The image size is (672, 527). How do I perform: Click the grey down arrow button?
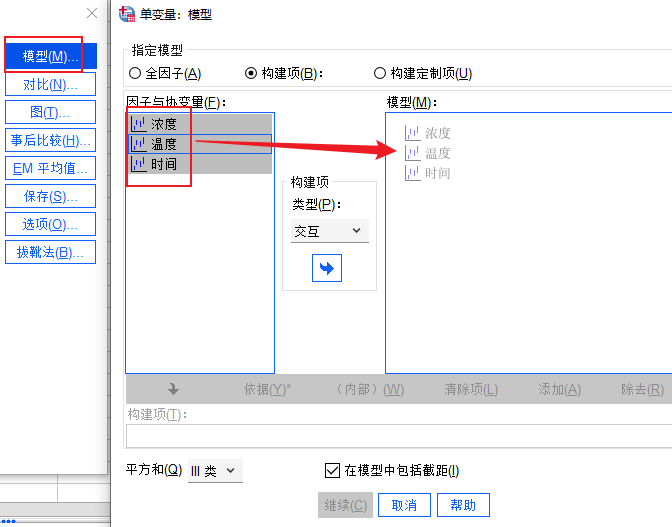tap(174, 389)
